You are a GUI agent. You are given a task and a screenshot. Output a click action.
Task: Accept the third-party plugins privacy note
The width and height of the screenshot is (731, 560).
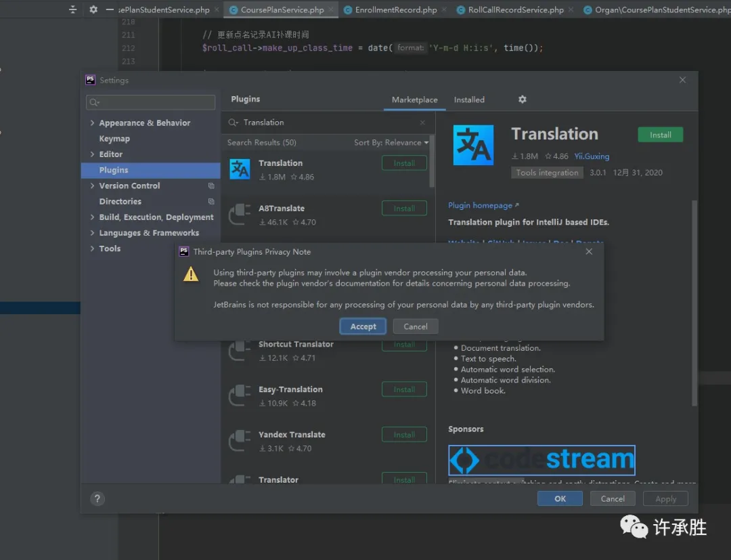pos(363,326)
